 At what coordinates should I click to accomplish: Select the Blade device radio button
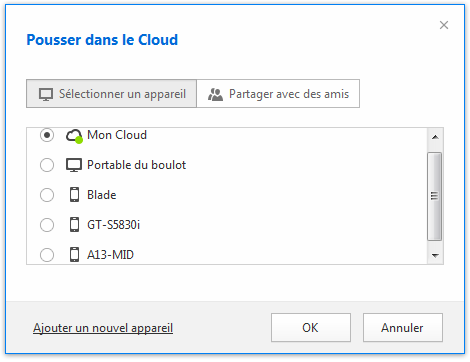(x=47, y=195)
